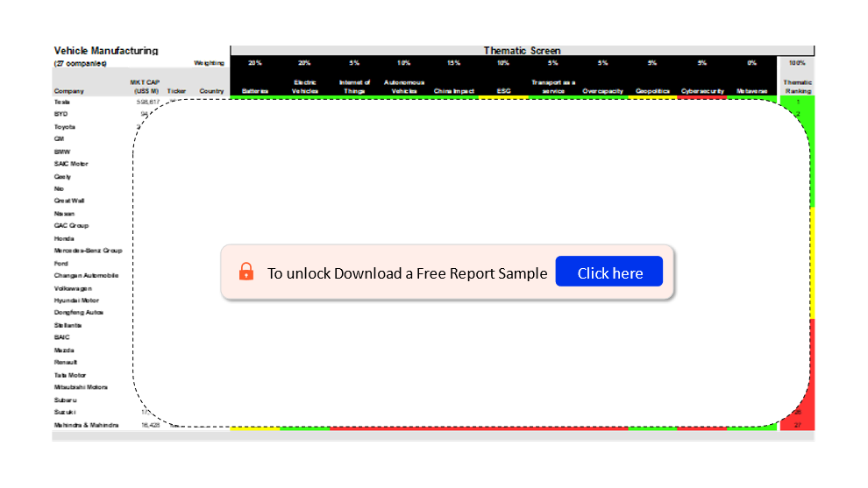Click the Autonomous Vehicles column header
The height and width of the screenshot is (488, 868).
404,87
